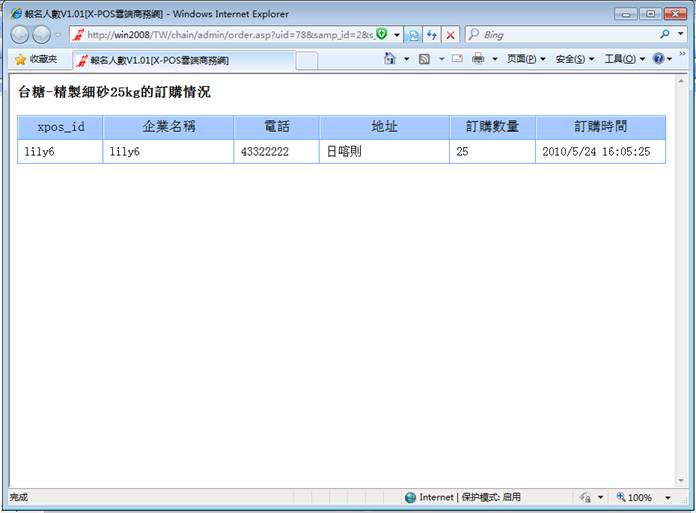Open the 工具(O) menu
This screenshot has height=513, width=696.
(624, 60)
